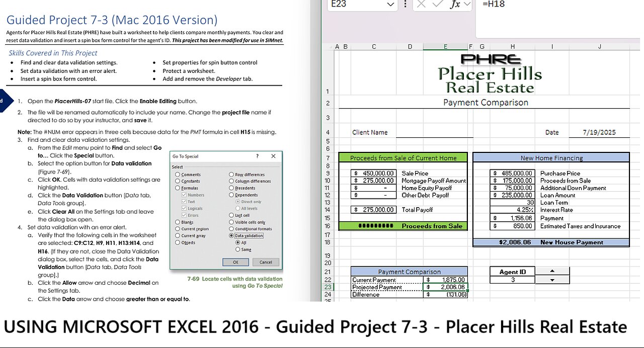
Task: Click the Client Name entry cell
Action: (x=434, y=132)
